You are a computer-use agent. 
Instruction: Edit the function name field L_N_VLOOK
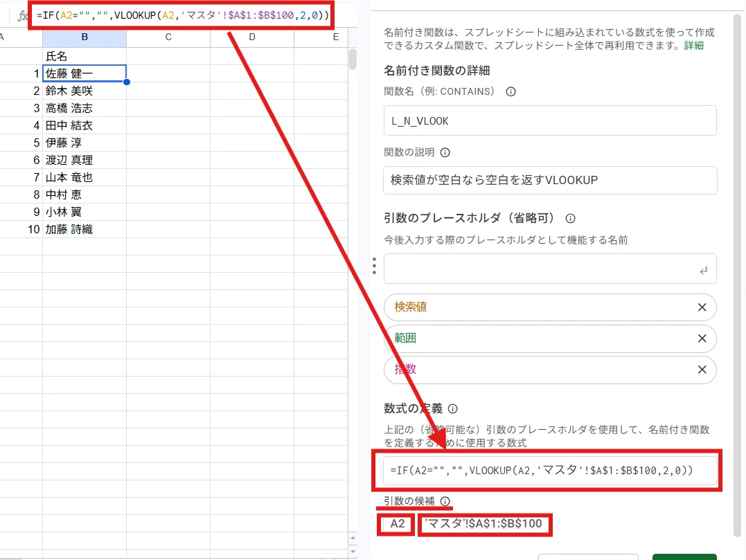550,120
